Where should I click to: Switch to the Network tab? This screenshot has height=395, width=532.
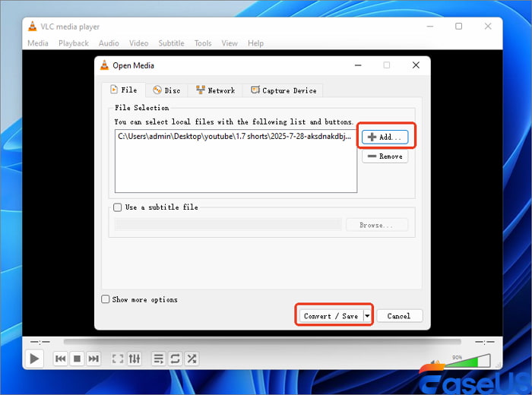215,90
